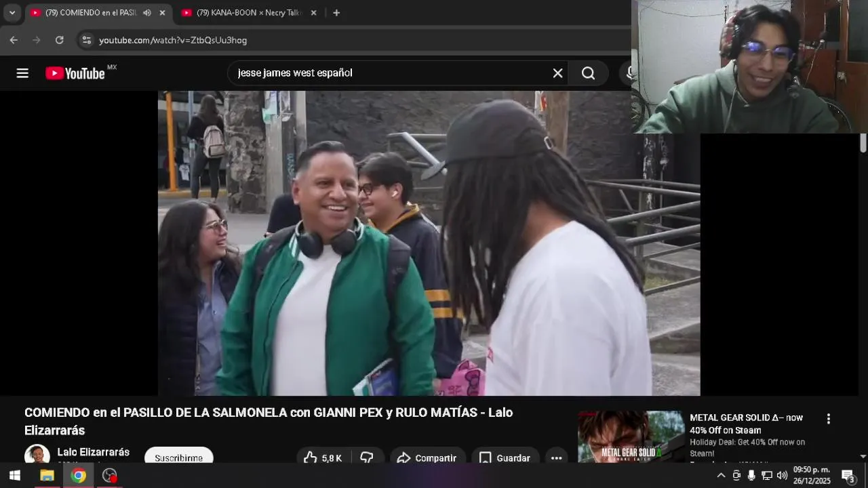
Task: Open Lalo Elizarrarás channel avatar
Action: coord(37,455)
